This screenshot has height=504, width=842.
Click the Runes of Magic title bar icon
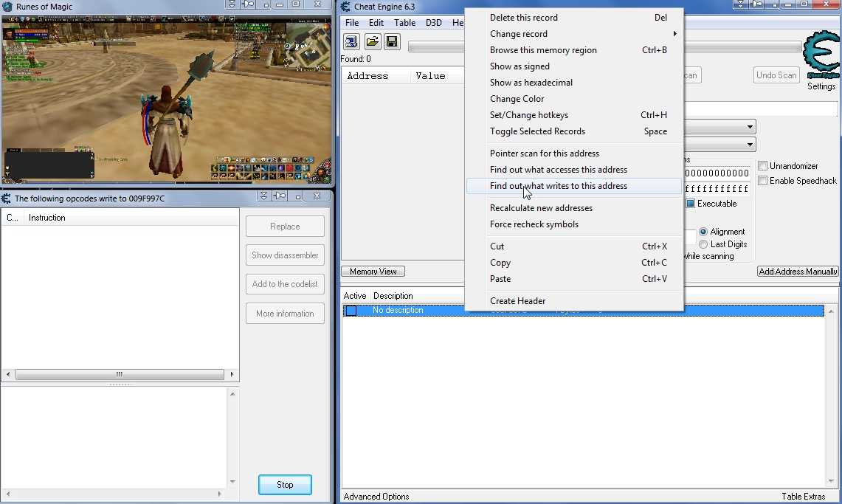point(7,7)
